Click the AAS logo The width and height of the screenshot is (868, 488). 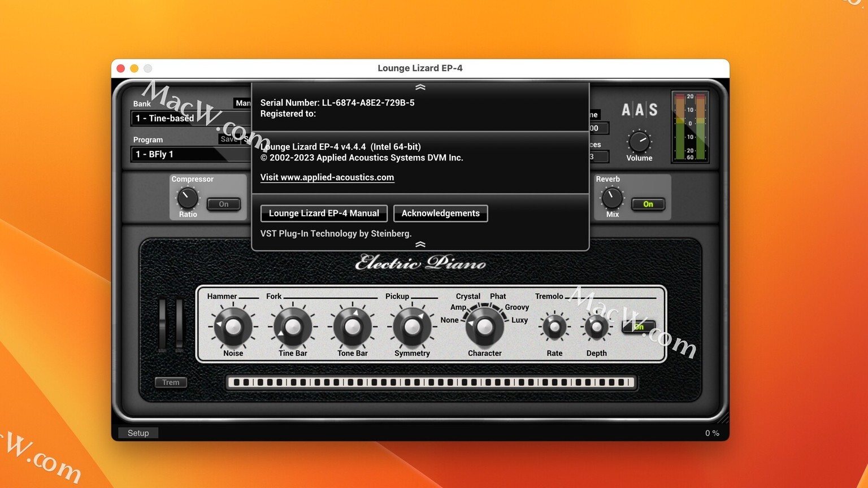[640, 110]
